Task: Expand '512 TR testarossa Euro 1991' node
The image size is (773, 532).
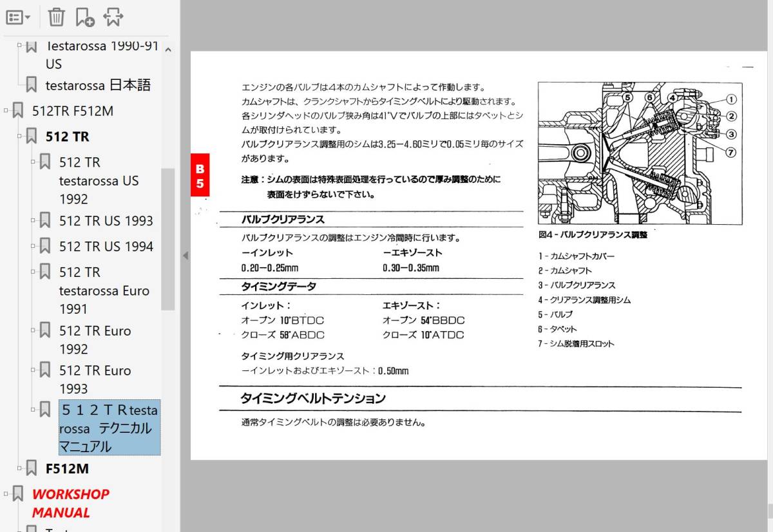Action: [33, 272]
